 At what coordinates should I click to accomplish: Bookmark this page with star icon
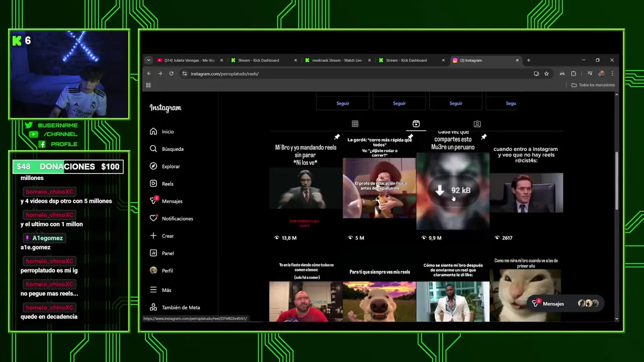[x=546, y=73]
